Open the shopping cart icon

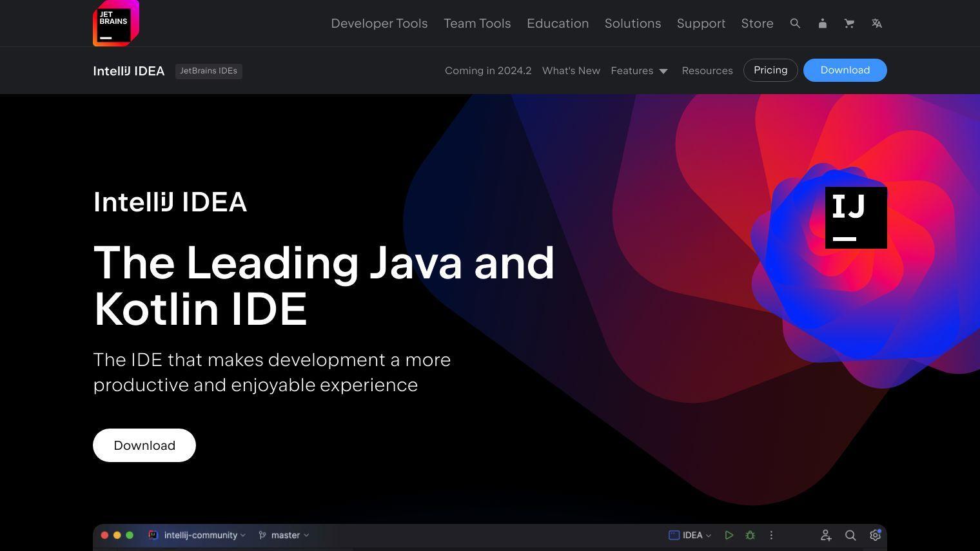tap(849, 23)
